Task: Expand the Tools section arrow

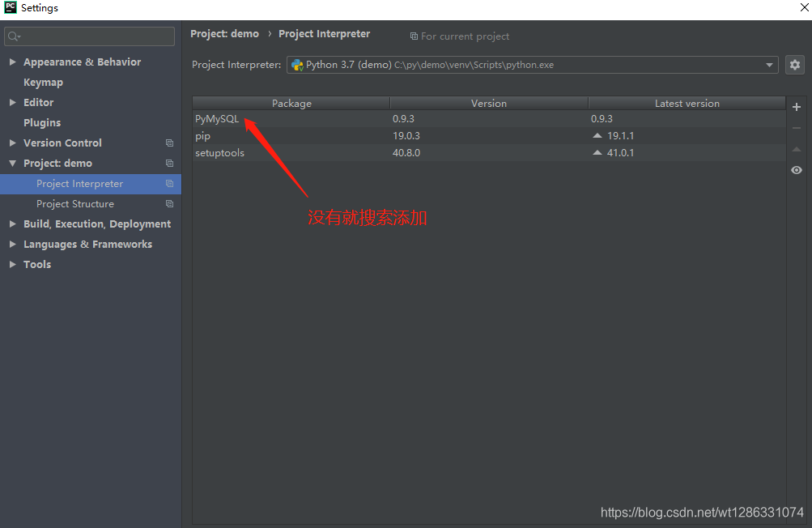Action: coord(12,264)
